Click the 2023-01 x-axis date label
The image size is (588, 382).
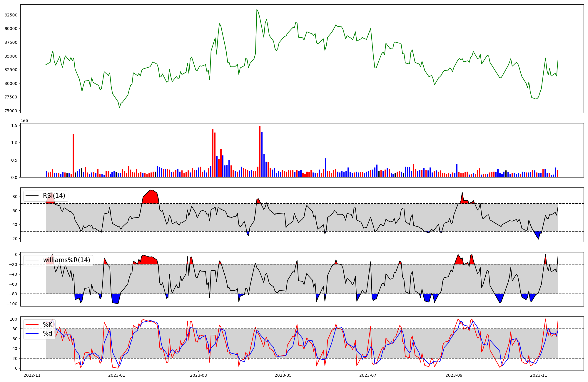pyautogui.click(x=117, y=375)
